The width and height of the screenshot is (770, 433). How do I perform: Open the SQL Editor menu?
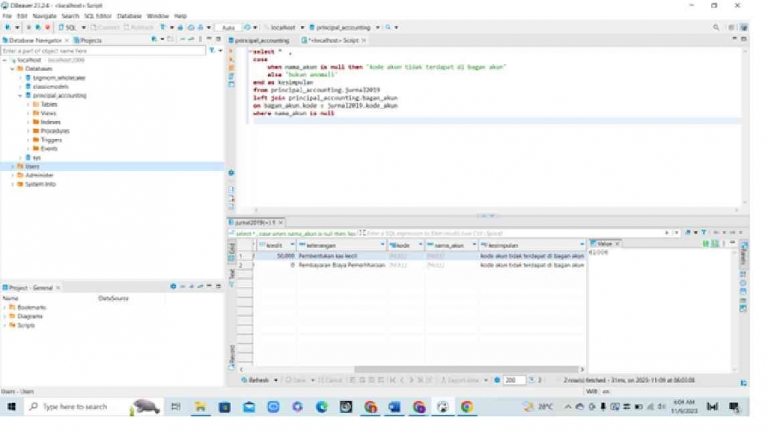point(98,16)
